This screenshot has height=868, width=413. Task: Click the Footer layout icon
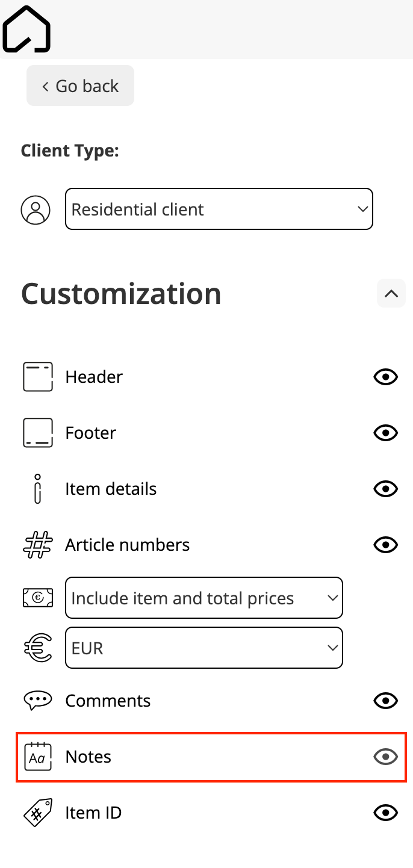pyautogui.click(x=37, y=433)
